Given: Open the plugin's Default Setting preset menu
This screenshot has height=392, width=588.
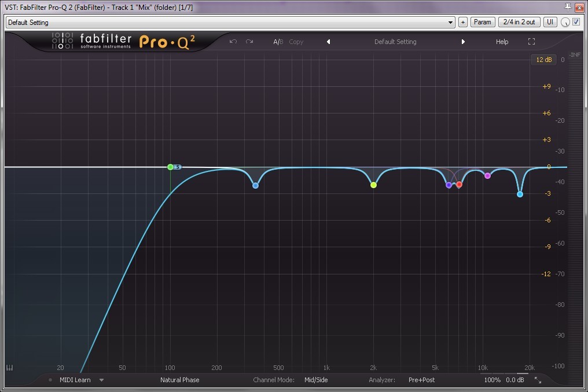Looking at the screenshot, I should click(395, 42).
